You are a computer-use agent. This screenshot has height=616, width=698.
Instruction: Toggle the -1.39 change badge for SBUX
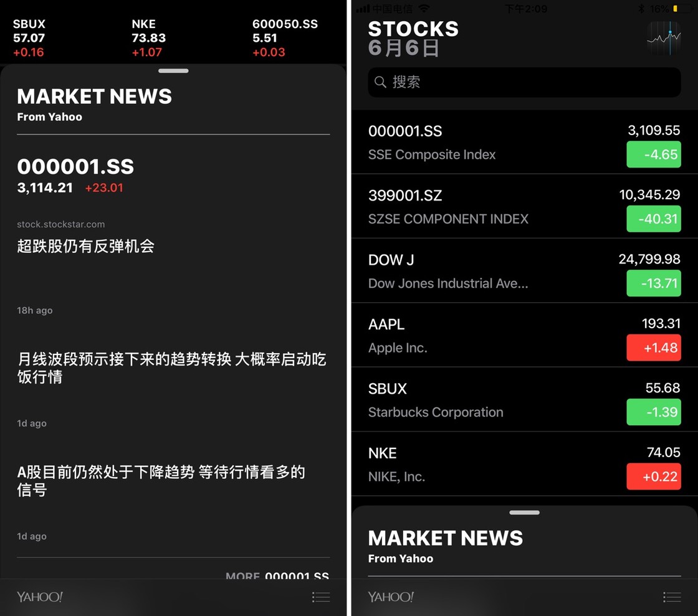[x=654, y=412]
